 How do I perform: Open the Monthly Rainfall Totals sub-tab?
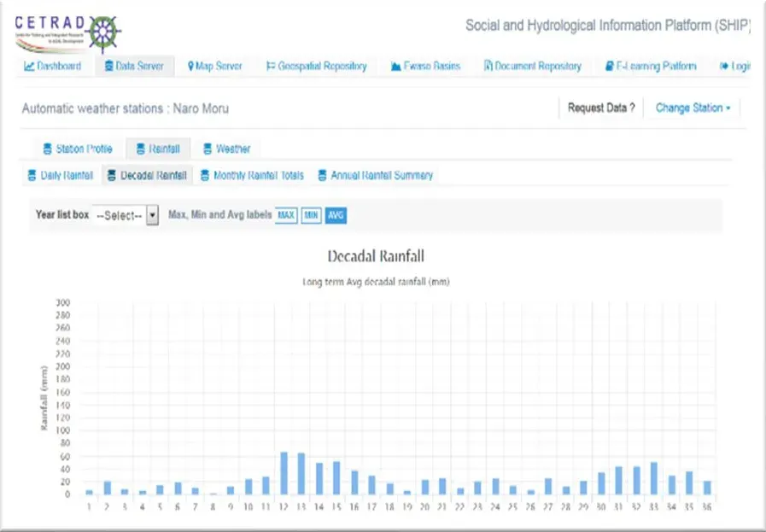pos(252,175)
